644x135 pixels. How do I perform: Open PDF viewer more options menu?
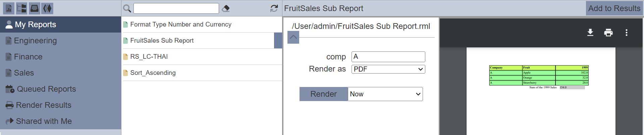[x=627, y=33]
